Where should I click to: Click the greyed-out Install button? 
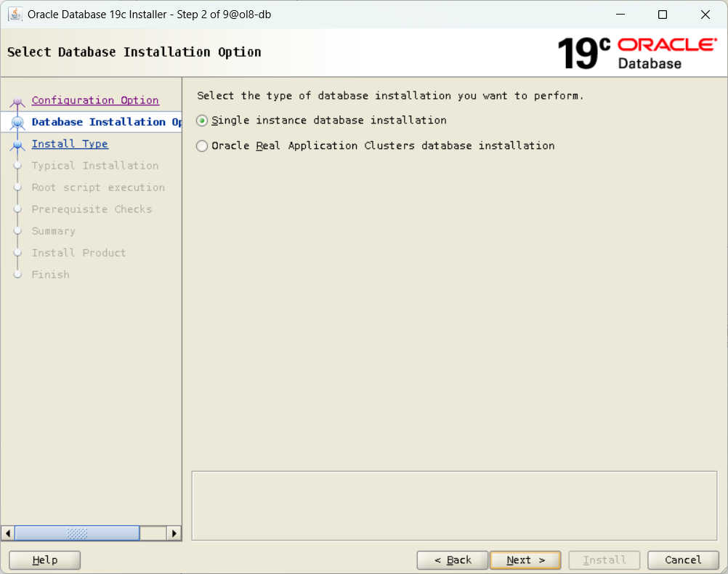604,560
